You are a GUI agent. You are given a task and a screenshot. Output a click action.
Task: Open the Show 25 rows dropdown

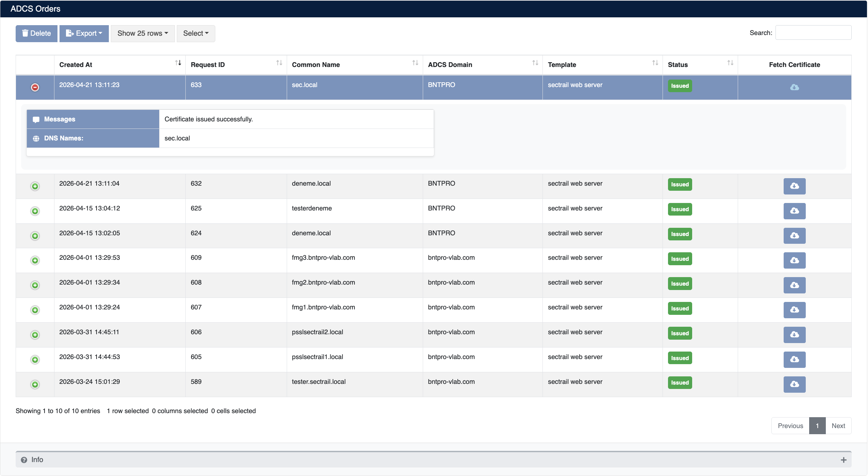tap(143, 33)
